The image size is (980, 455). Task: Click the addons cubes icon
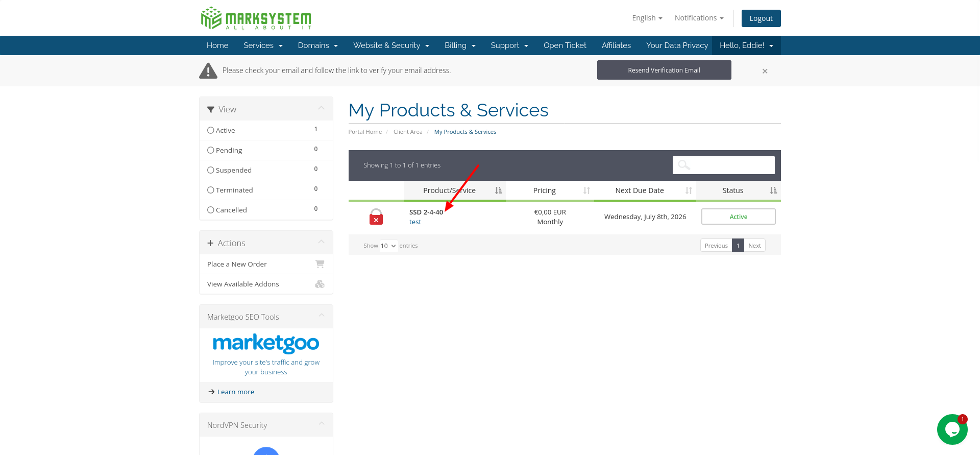[320, 284]
